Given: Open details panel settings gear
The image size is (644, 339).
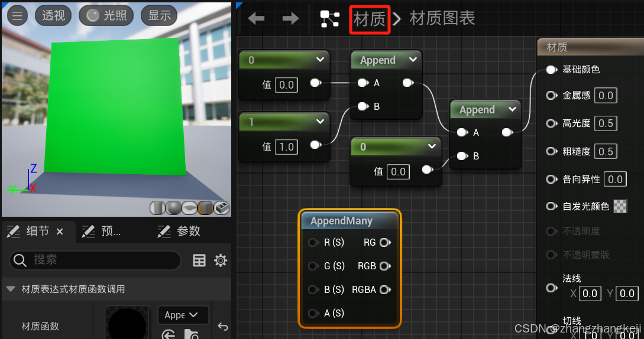Looking at the screenshot, I should tap(221, 260).
